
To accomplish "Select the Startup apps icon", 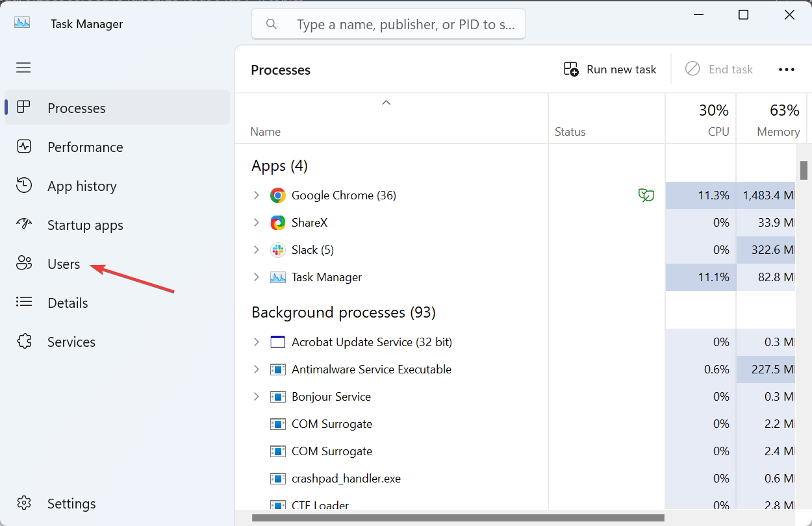I will coord(24,225).
